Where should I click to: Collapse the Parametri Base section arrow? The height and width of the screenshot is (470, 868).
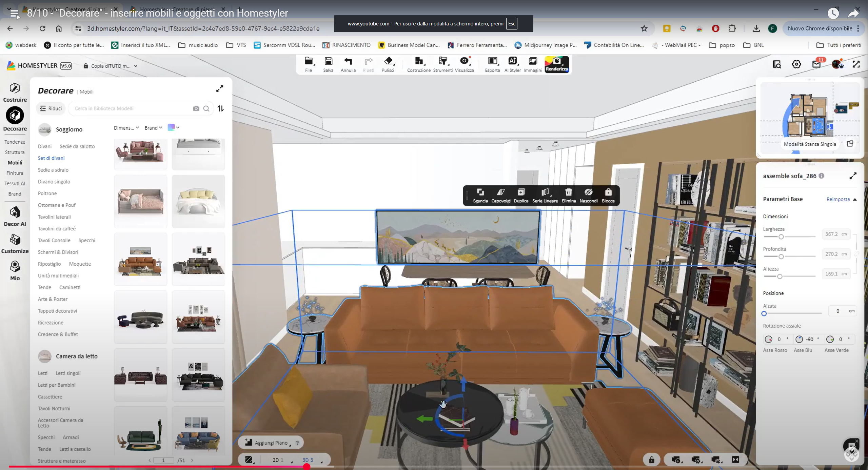855,199
